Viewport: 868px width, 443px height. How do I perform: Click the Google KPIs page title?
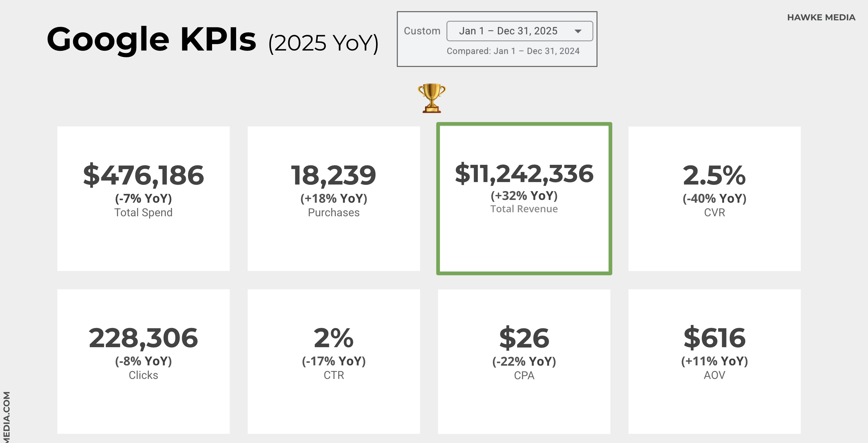click(x=152, y=39)
